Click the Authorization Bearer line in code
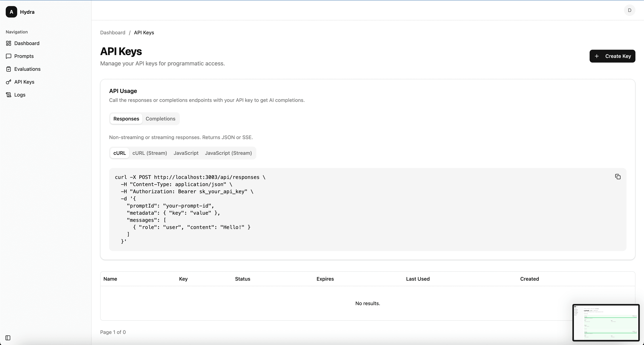The width and height of the screenshot is (644, 345). 187,191
